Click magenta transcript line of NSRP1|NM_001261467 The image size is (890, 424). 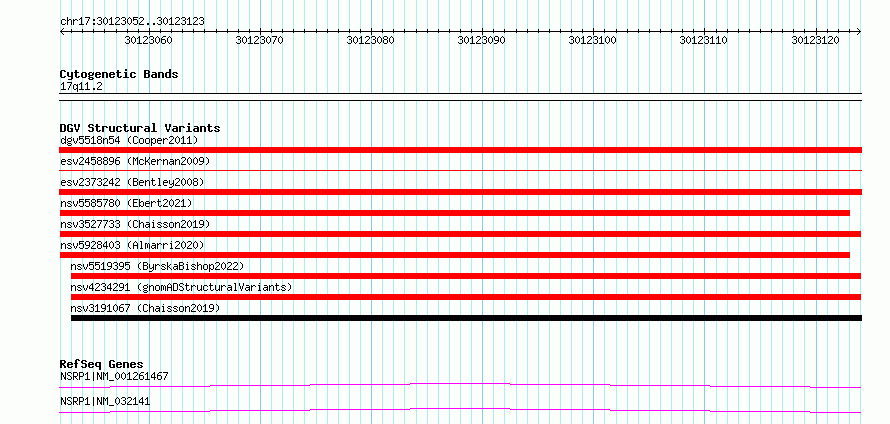pyautogui.click(x=460, y=385)
